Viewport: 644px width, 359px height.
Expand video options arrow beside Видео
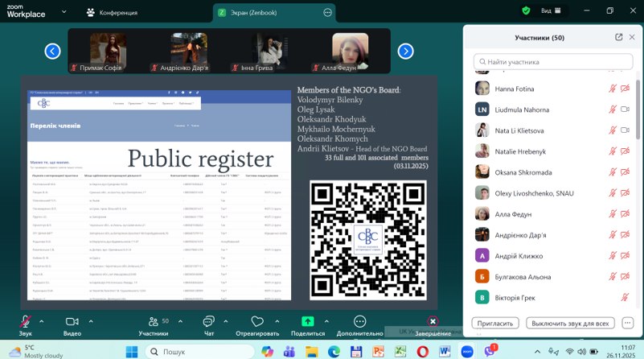click(x=90, y=320)
